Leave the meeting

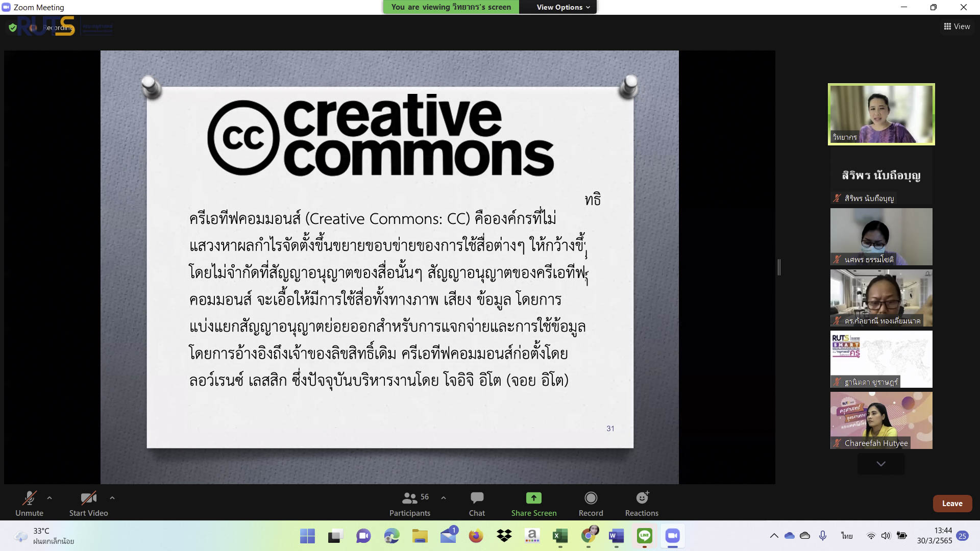coord(952,504)
